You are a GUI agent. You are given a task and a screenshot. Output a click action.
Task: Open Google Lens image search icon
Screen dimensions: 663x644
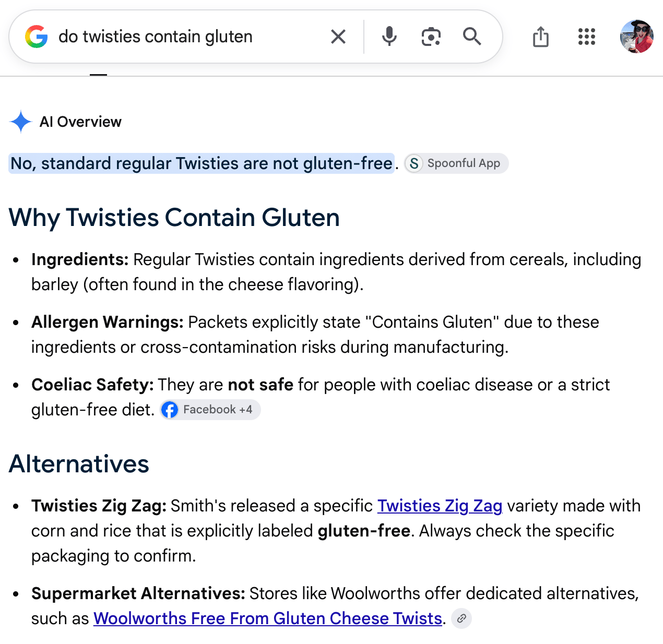431,37
